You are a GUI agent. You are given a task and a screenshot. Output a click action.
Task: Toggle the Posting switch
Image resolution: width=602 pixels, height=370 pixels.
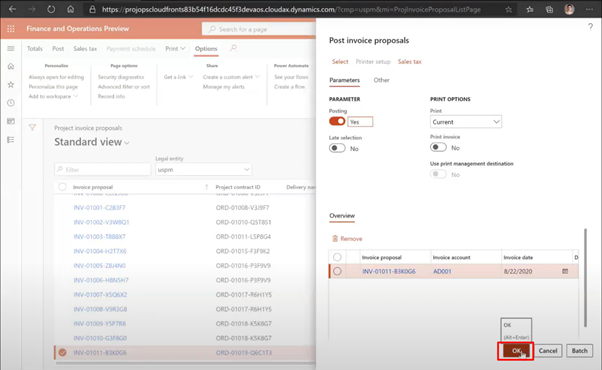(x=337, y=121)
